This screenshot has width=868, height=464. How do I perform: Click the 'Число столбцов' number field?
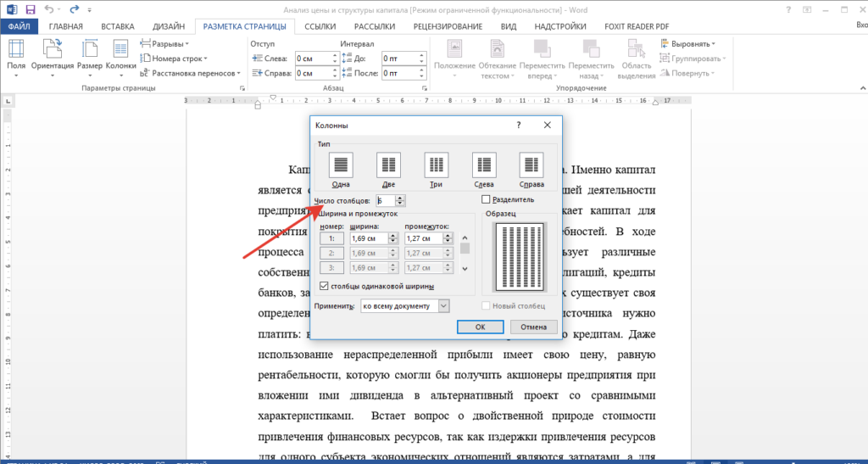pyautogui.click(x=386, y=201)
